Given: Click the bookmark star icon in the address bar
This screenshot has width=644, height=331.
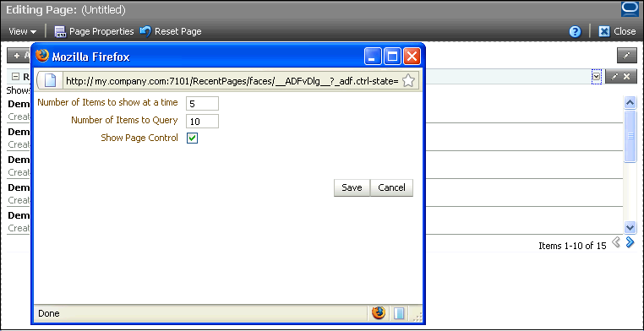Looking at the screenshot, I should [x=408, y=81].
